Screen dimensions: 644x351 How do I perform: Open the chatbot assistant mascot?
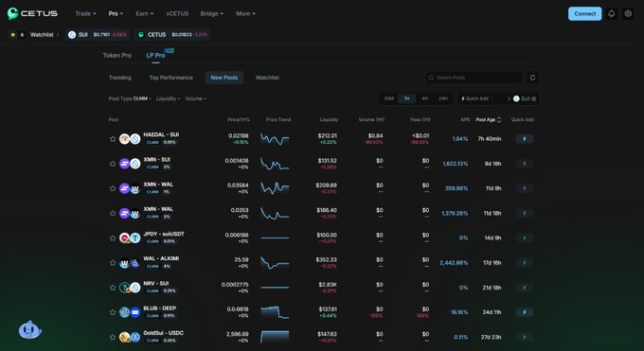pos(29,329)
